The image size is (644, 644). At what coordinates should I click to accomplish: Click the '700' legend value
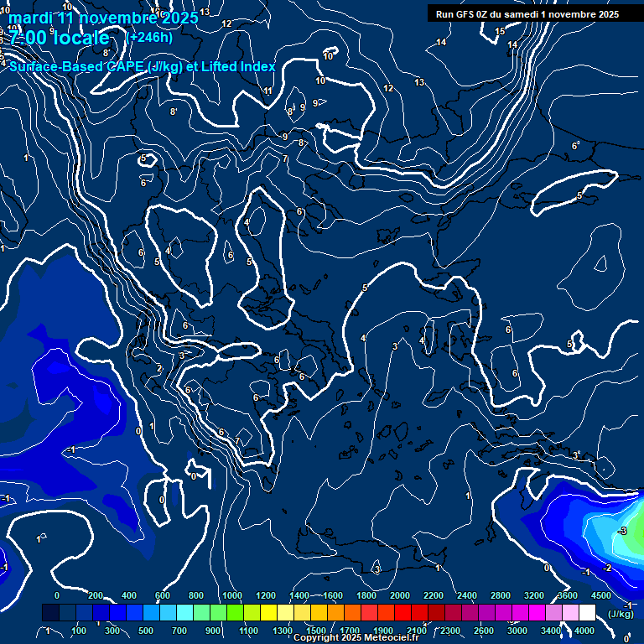(179, 631)
